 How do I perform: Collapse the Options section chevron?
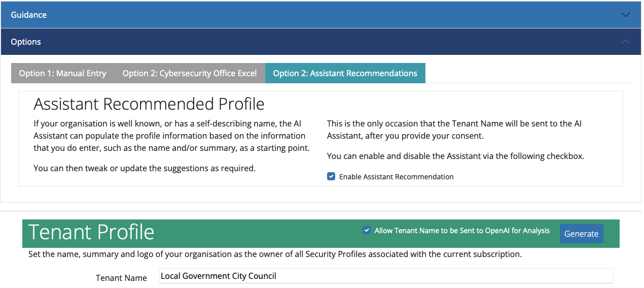(626, 42)
